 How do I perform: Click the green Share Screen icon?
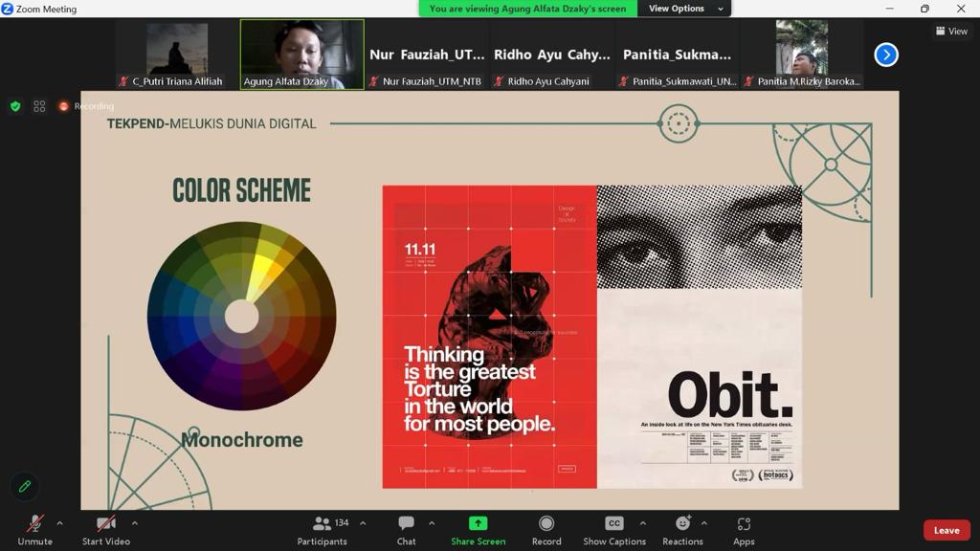(479, 523)
